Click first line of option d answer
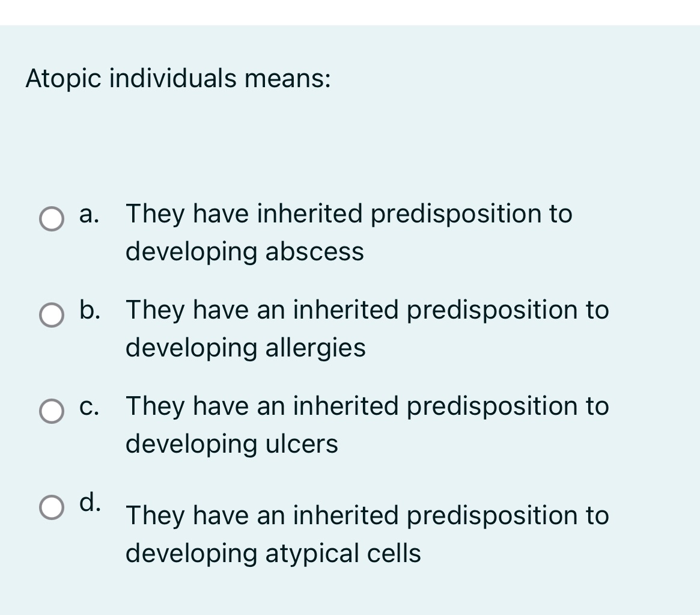Image resolution: width=700 pixels, height=615 pixels. (x=367, y=515)
